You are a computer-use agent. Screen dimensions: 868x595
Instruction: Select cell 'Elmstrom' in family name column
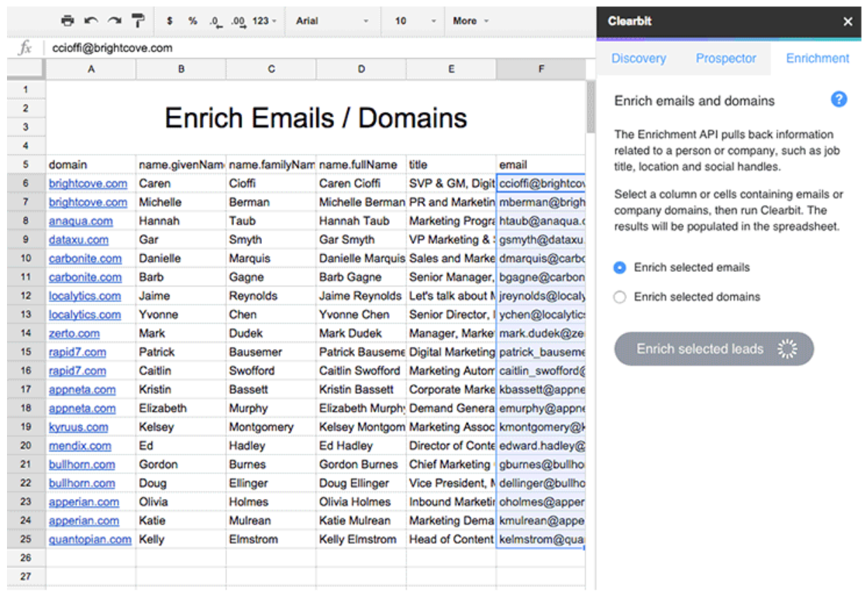(271, 539)
